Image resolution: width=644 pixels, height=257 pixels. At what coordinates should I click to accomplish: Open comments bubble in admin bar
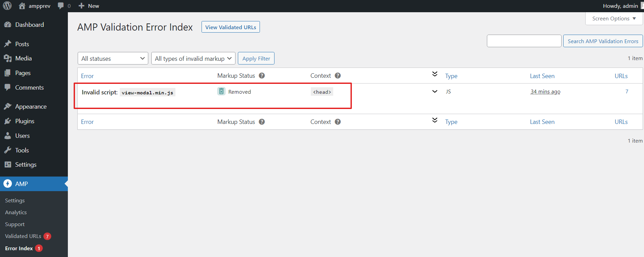click(x=61, y=6)
